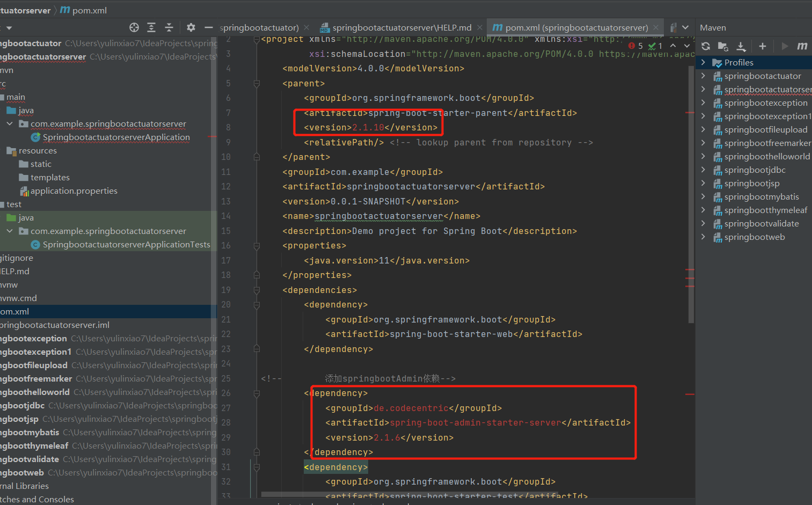Select the main java folder
The image size is (812, 505).
coord(26,110)
